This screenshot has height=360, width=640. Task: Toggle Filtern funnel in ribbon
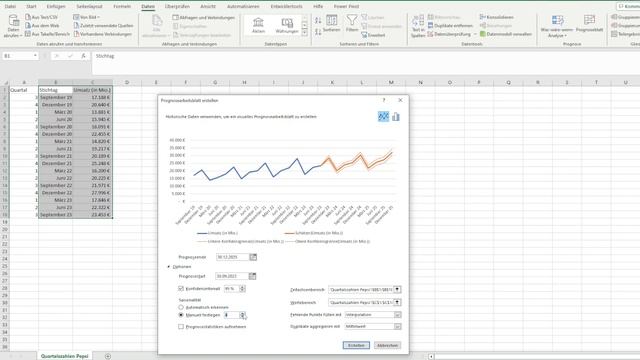352,24
